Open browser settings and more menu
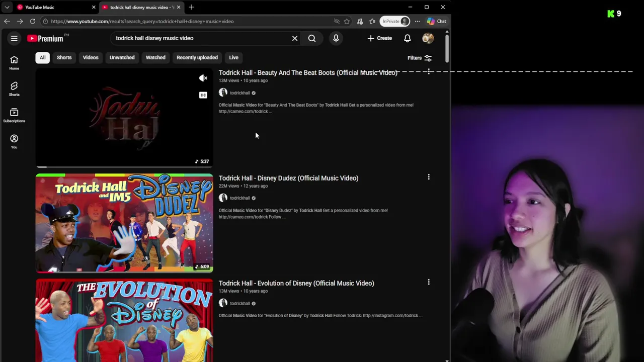644x362 pixels. tap(417, 21)
